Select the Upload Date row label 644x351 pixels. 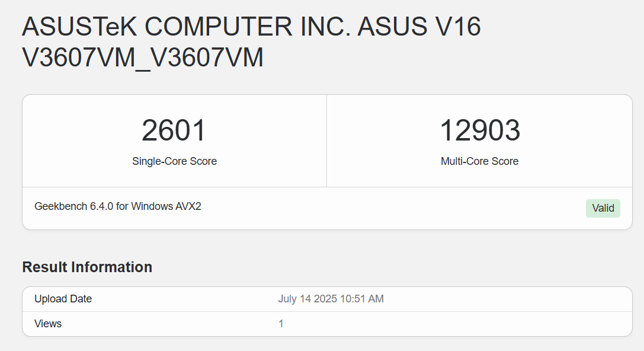click(63, 299)
